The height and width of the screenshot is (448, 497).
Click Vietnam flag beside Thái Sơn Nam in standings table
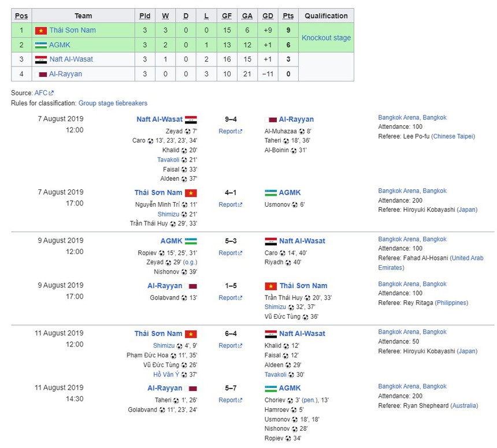click(40, 30)
